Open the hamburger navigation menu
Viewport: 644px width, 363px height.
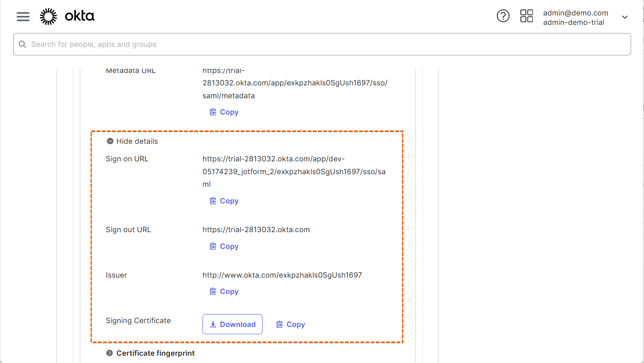coord(23,17)
